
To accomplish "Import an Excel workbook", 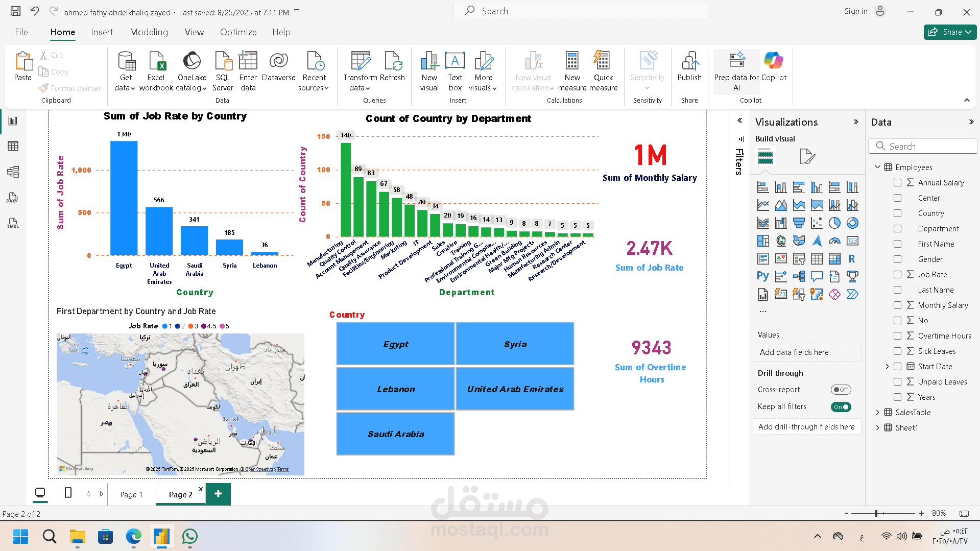I will pyautogui.click(x=156, y=71).
